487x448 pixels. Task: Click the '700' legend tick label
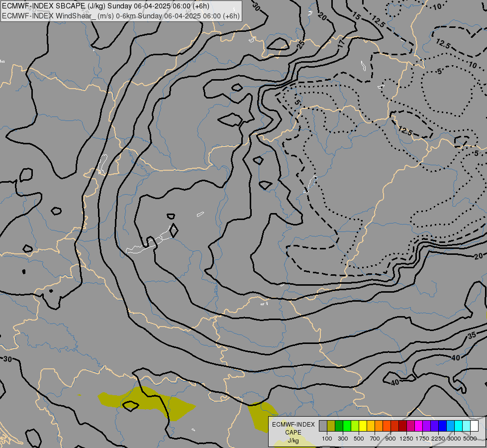click(x=375, y=439)
